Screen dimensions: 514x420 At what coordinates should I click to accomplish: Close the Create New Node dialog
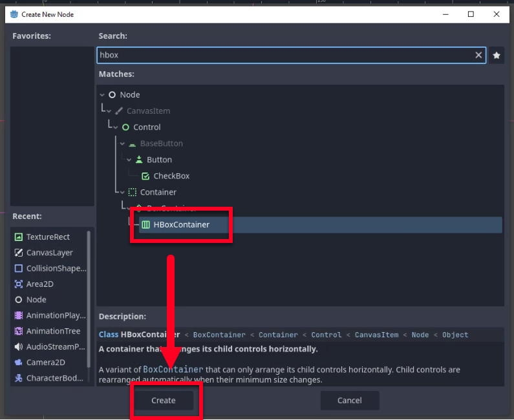click(x=497, y=14)
